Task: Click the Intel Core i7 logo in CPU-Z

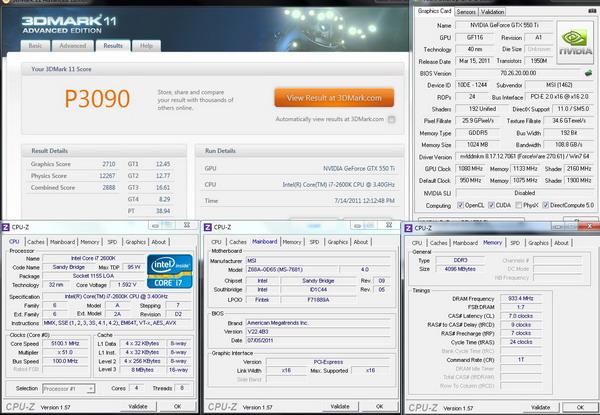Action: [x=170, y=271]
